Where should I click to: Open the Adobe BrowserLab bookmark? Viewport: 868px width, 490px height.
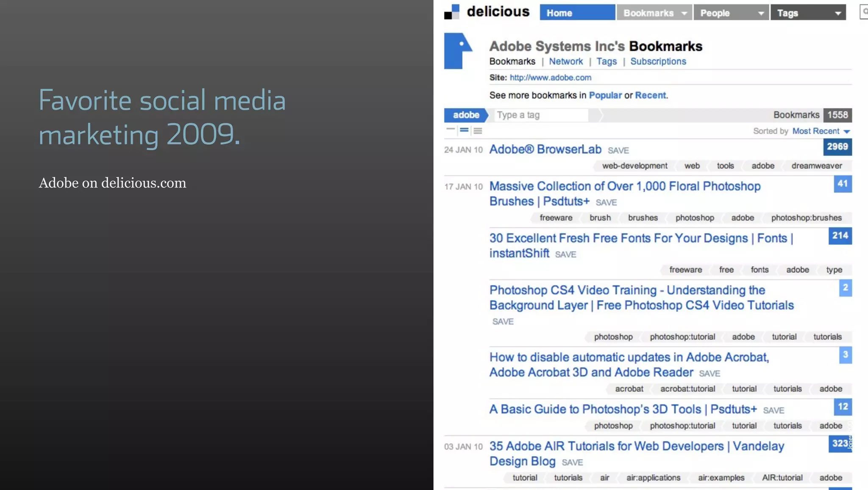545,149
